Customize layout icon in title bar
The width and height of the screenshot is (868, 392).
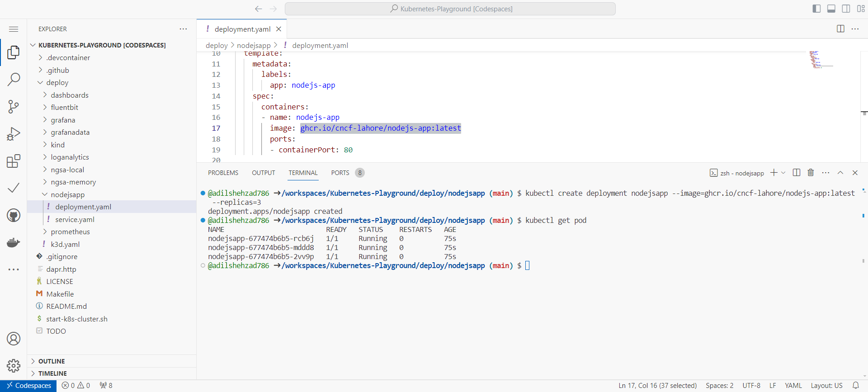[x=861, y=9]
